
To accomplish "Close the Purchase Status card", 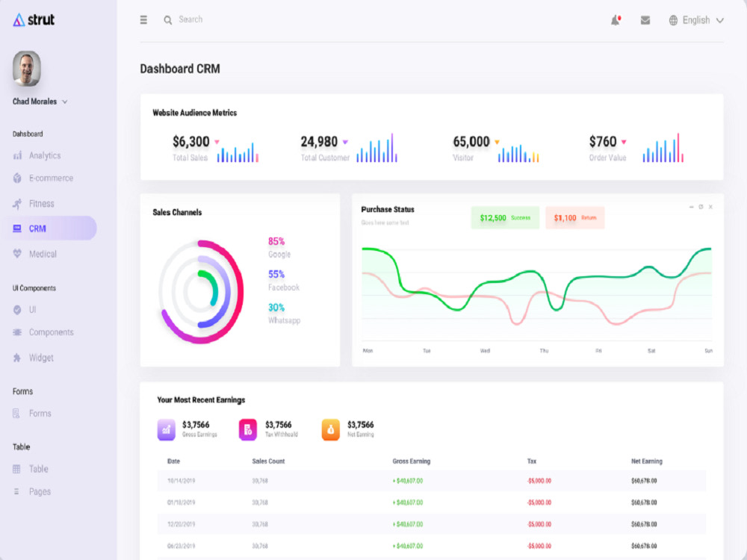I will pyautogui.click(x=710, y=207).
